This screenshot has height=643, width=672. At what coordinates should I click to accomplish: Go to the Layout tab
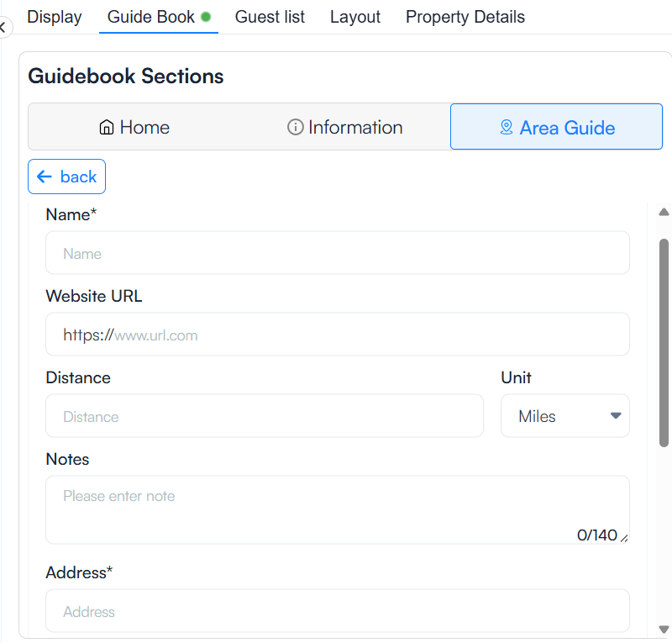[x=354, y=17]
